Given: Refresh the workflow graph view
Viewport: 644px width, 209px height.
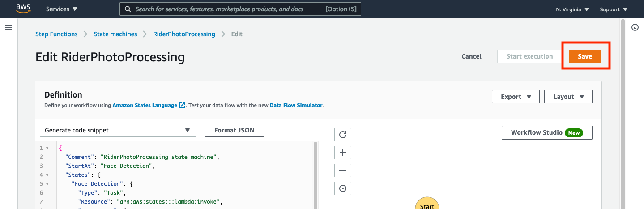Looking at the screenshot, I should [x=343, y=135].
